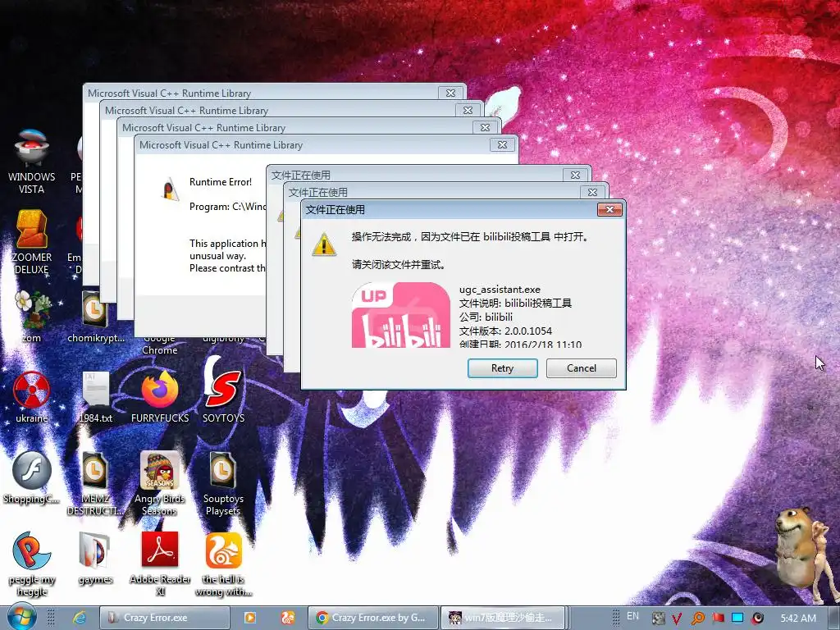Switch to the Crazy Error.exe taskbar window
This screenshot has height=630, width=840.
(x=165, y=618)
